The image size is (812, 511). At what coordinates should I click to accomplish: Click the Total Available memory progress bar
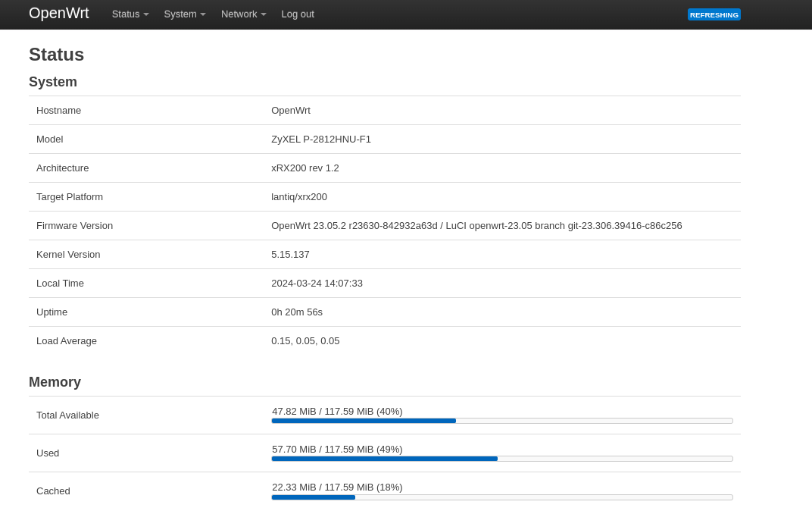(501, 421)
